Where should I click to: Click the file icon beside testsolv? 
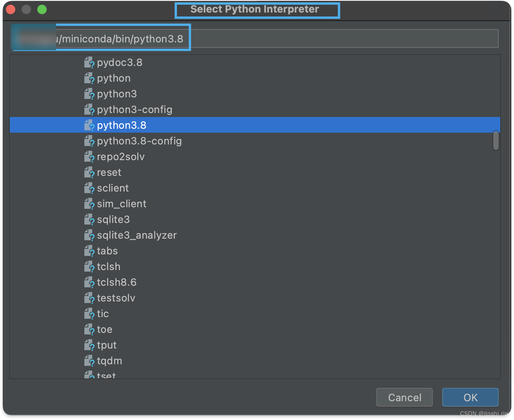tap(89, 298)
